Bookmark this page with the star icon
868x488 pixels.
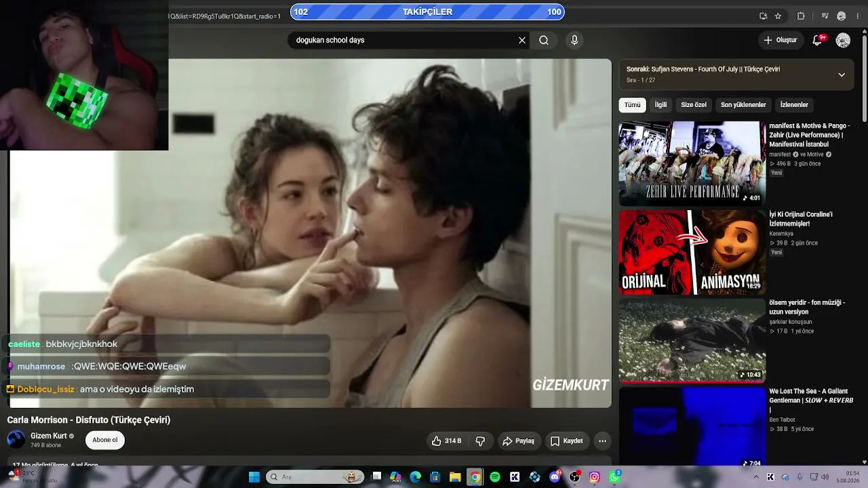click(x=778, y=16)
